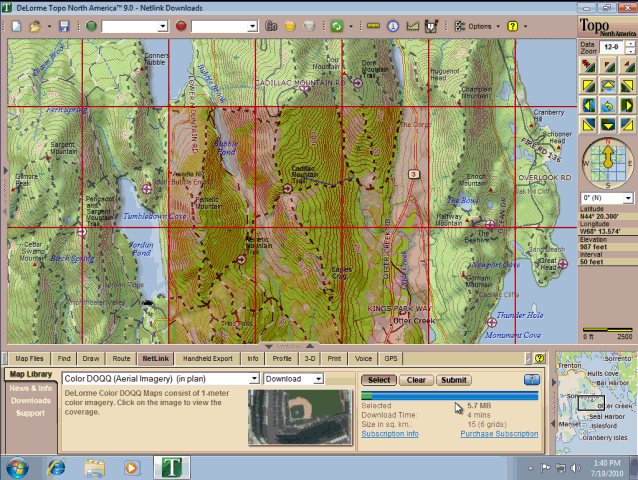Open the GPS tab

pyautogui.click(x=391, y=358)
